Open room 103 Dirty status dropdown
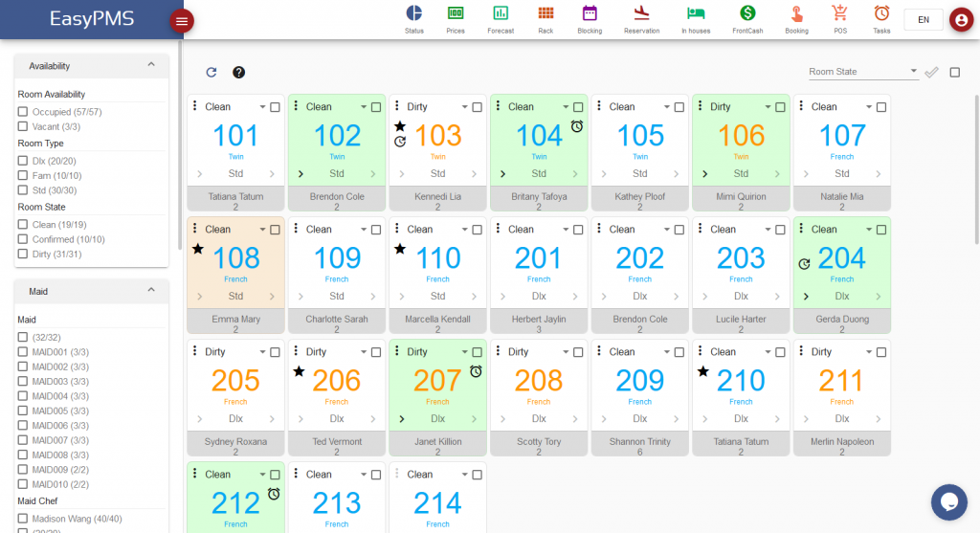Screen dimensions: 980x533 [x=464, y=107]
